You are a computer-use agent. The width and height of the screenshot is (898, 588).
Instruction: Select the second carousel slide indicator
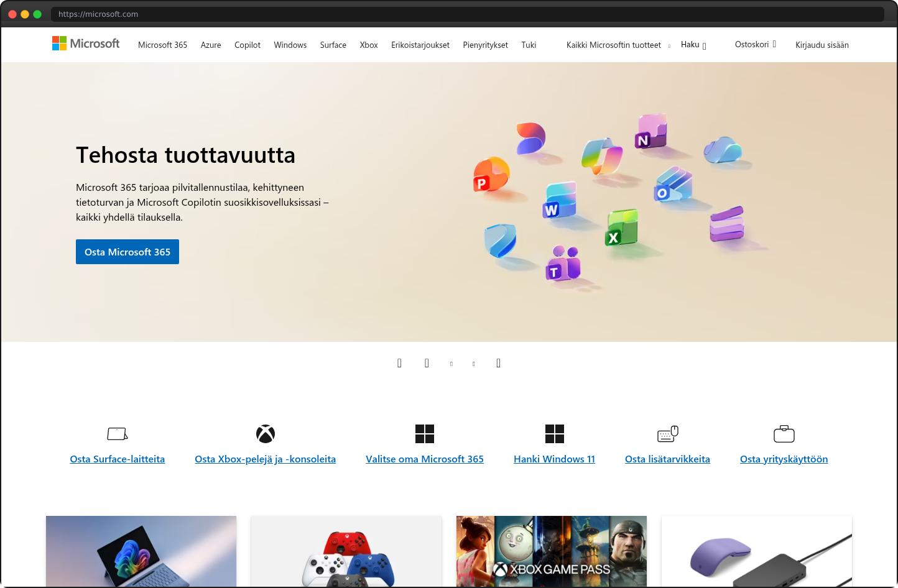tap(427, 363)
